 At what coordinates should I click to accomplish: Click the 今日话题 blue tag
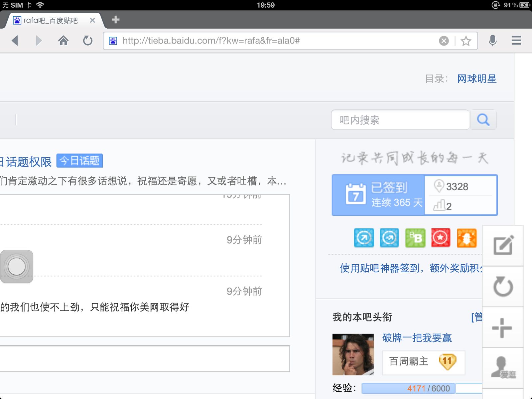coord(79,161)
